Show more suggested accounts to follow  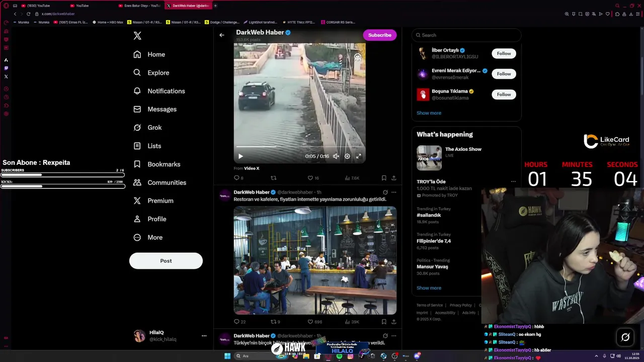429,113
